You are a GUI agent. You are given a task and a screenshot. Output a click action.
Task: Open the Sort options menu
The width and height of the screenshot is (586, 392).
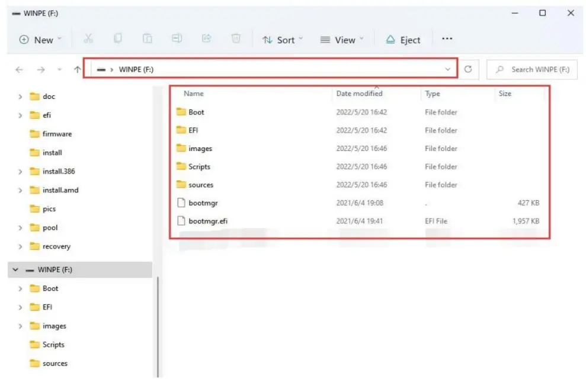tap(283, 40)
